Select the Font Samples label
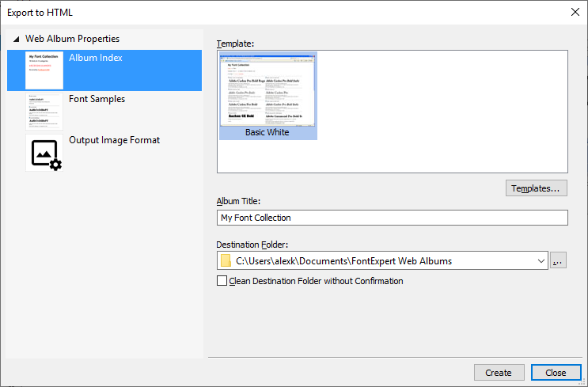Image resolution: width=588 pixels, height=387 pixels. coord(97,99)
